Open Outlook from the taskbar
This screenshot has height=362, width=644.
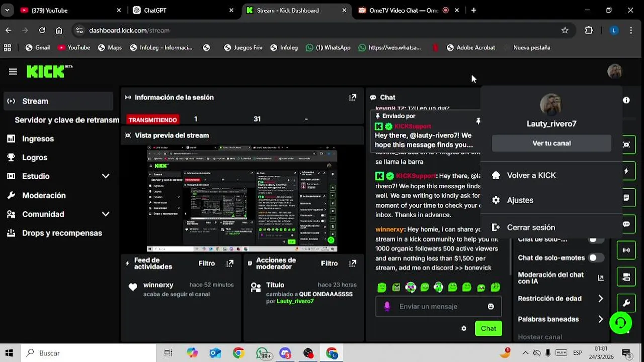pos(215,353)
